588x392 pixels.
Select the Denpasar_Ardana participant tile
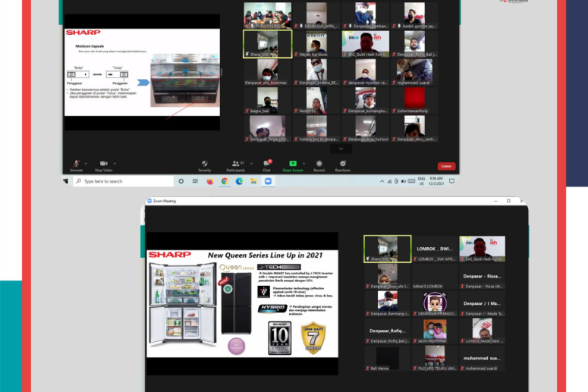pos(316,72)
